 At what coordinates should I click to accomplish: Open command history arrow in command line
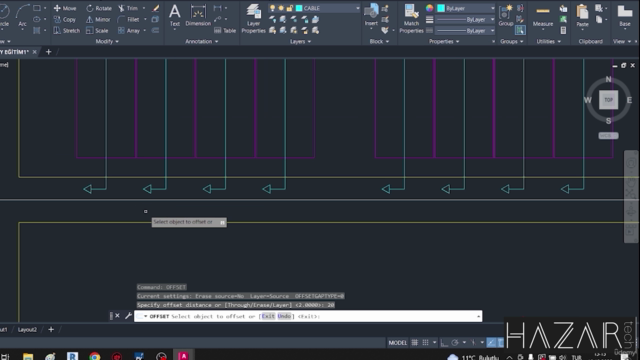pyautogui.click(x=478, y=316)
